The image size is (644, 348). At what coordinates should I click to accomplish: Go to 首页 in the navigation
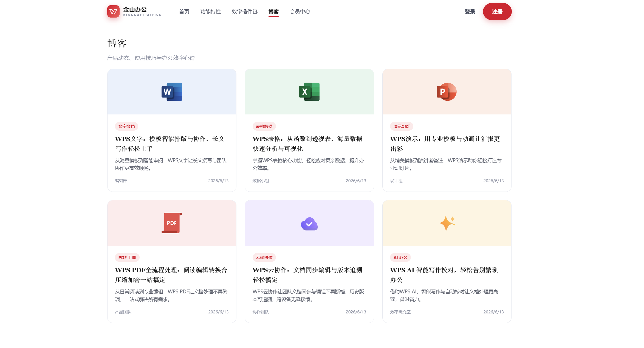(184, 12)
